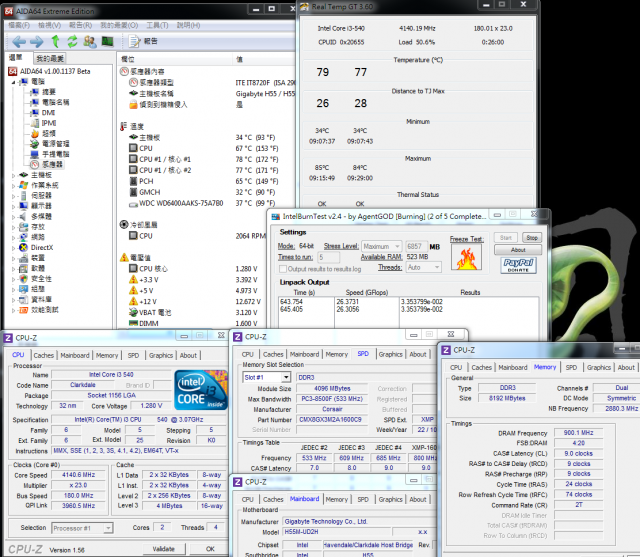This screenshot has width=640, height=557.
Task: Select DirectX icon in AIDA64 tree
Action: coord(24,247)
